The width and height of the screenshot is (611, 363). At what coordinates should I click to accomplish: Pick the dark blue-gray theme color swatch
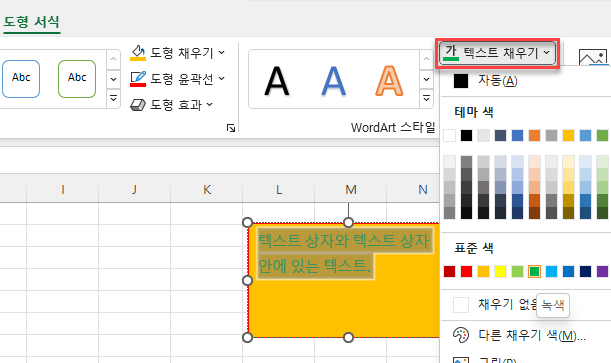point(500,136)
